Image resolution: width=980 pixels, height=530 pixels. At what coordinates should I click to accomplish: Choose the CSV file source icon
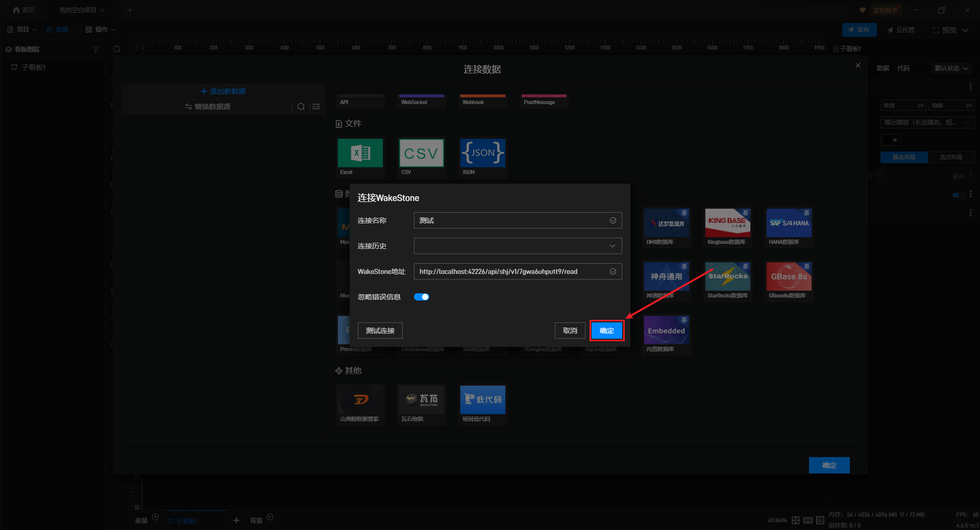click(x=421, y=153)
